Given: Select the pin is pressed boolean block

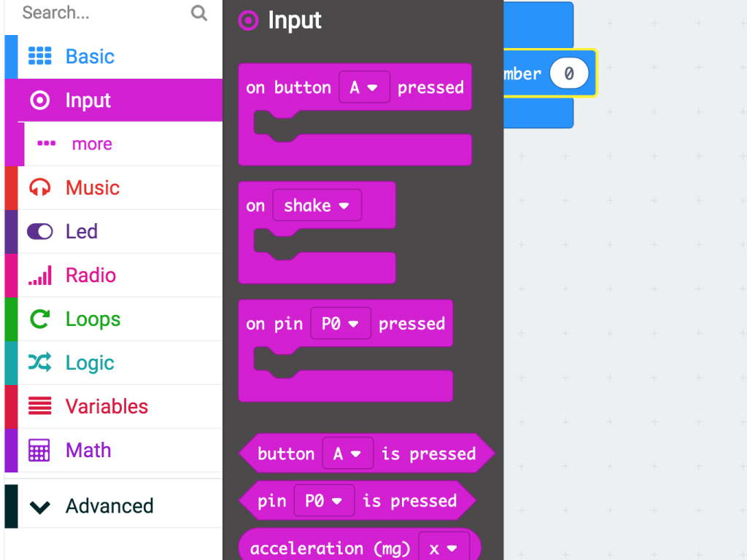Looking at the screenshot, I should 357,500.
